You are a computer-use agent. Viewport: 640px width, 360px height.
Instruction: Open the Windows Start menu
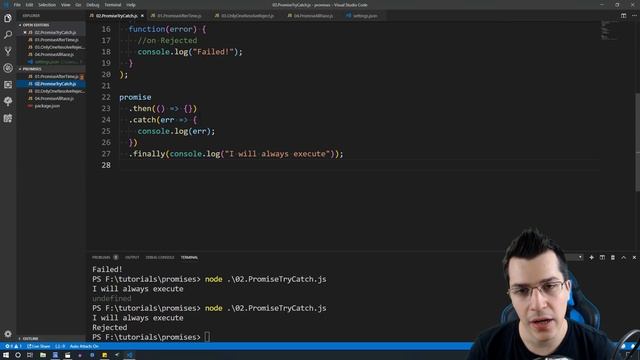[6, 355]
